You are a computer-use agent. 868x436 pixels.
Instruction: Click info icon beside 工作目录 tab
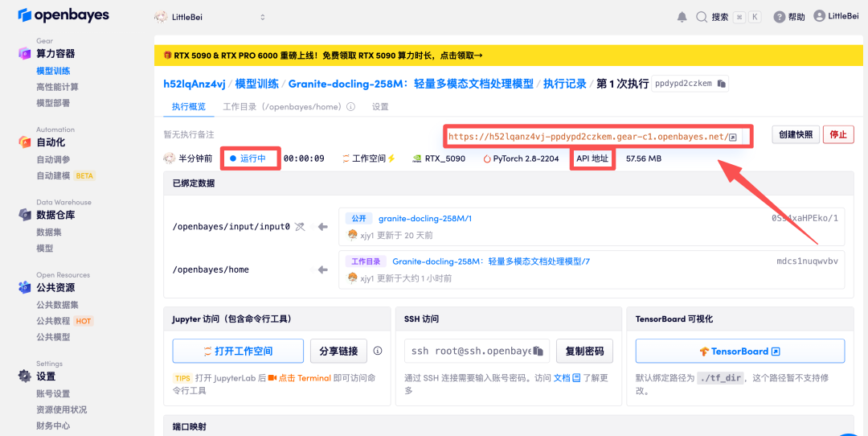[x=350, y=107]
